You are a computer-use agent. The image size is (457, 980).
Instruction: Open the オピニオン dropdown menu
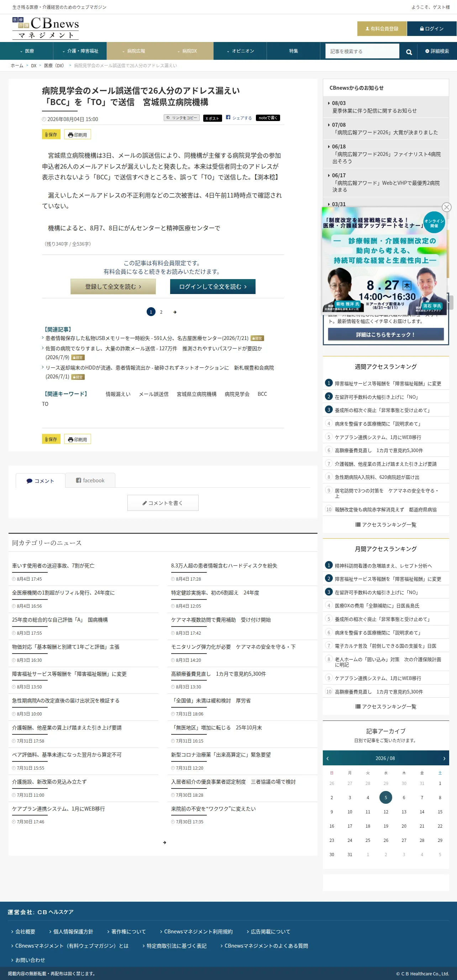[240, 51]
